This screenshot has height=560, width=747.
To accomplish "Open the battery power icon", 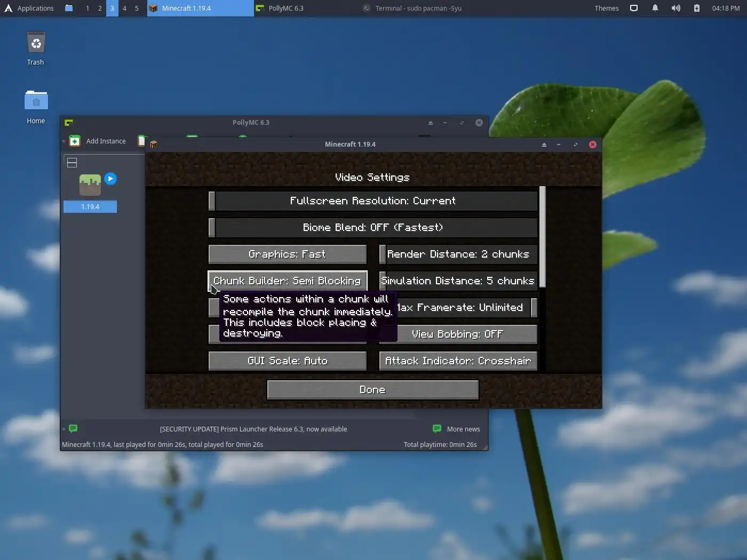I will coord(696,8).
